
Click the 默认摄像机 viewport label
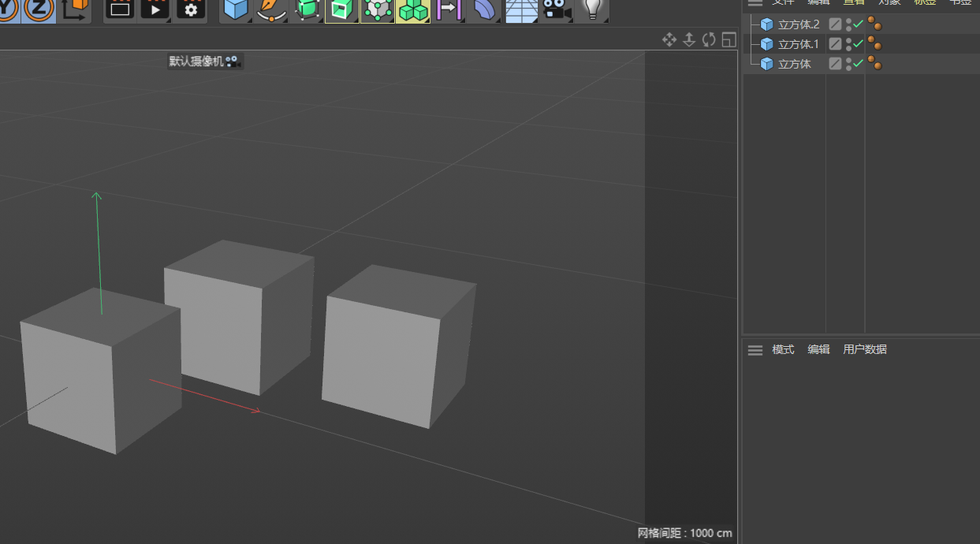[197, 61]
